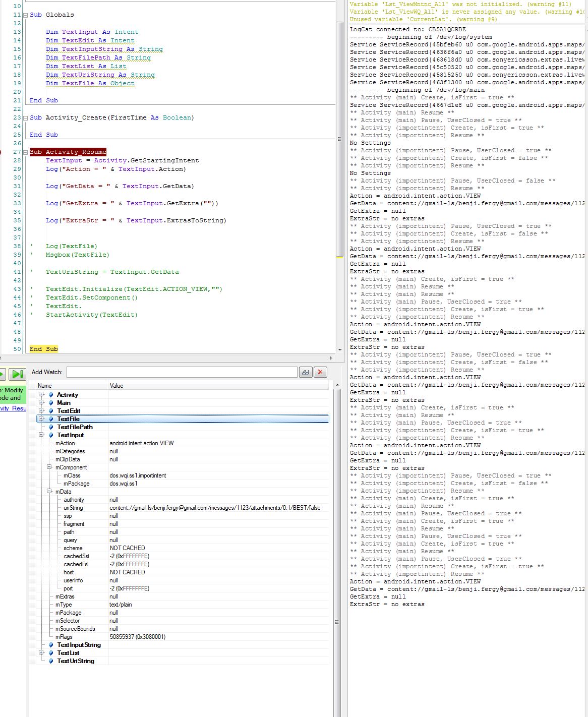Collapse the mComponent node
The image size is (588, 717).
(x=49, y=467)
